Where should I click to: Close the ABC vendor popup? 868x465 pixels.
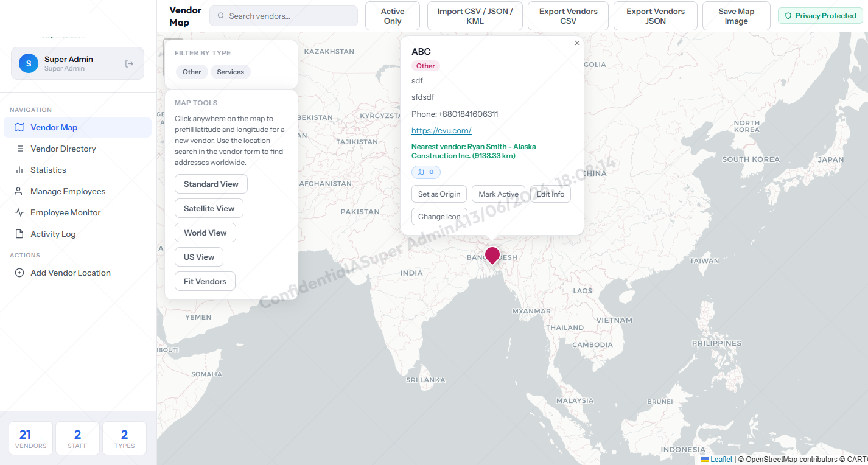coord(577,43)
